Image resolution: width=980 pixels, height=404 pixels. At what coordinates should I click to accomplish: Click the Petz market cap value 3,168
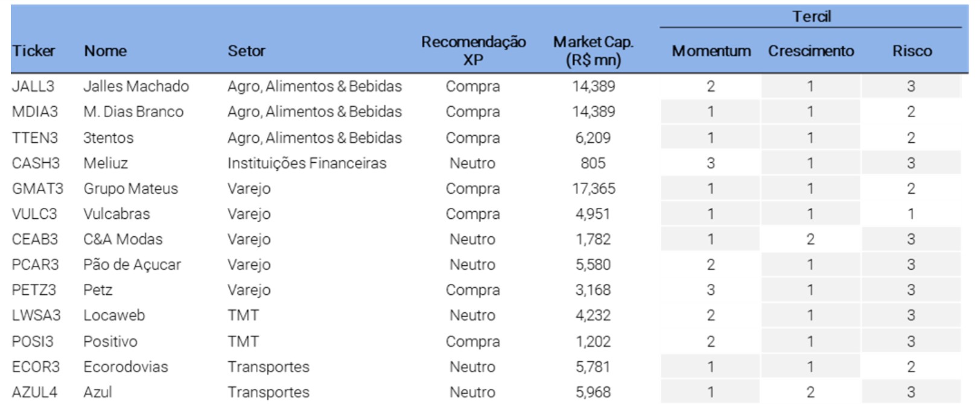[x=593, y=290]
